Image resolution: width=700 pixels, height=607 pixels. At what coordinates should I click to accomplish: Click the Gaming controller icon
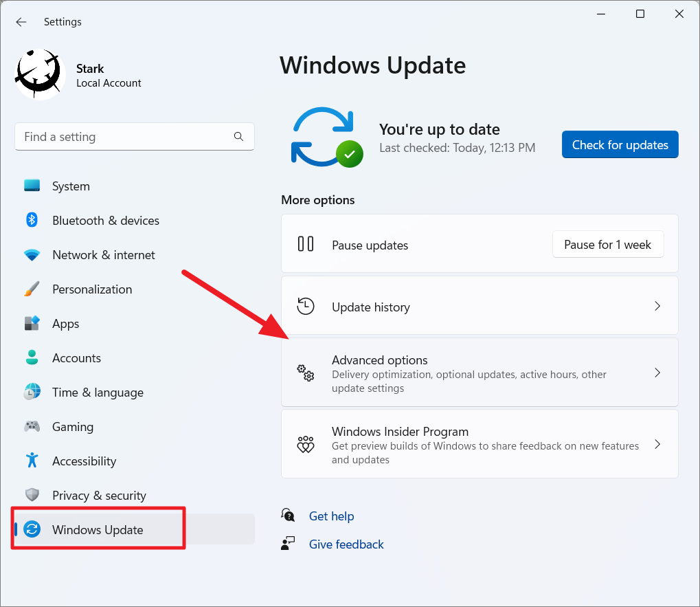coord(32,426)
